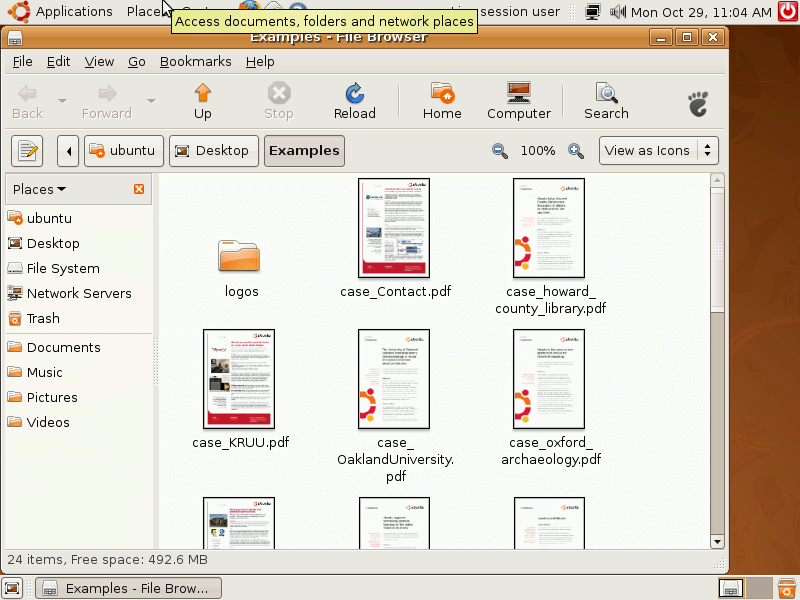This screenshot has width=800, height=600.
Task: Go up to the parent folder
Action: [203, 102]
